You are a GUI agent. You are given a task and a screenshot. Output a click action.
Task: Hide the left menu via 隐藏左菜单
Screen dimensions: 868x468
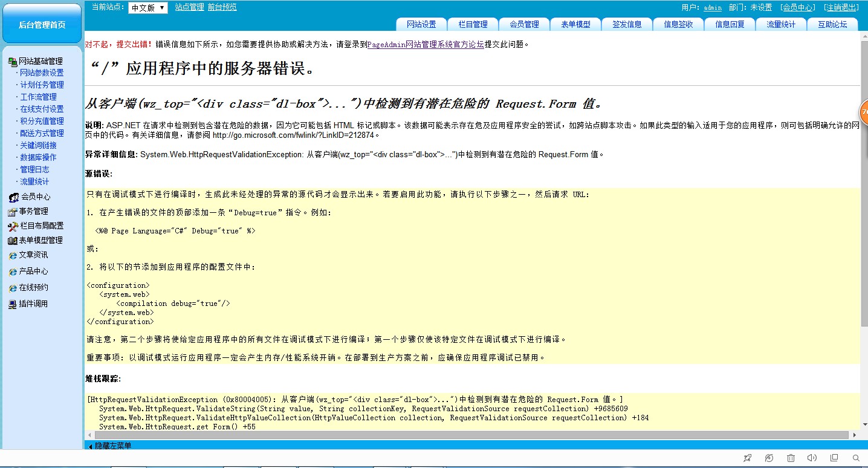(110, 446)
